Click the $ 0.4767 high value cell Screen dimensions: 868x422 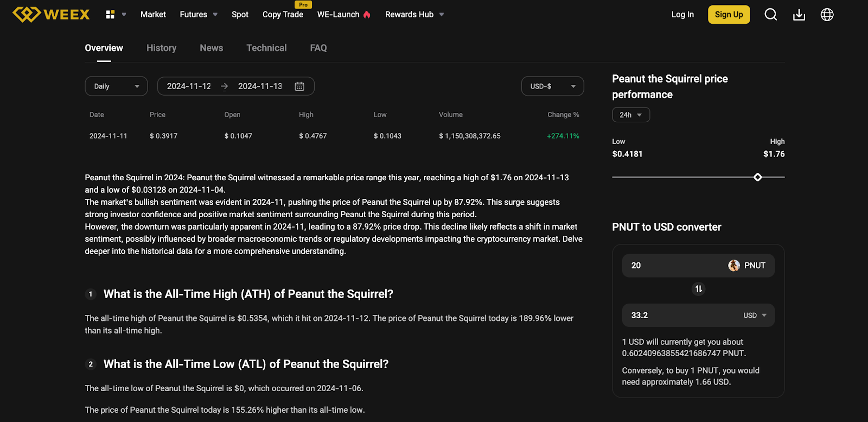(x=313, y=136)
